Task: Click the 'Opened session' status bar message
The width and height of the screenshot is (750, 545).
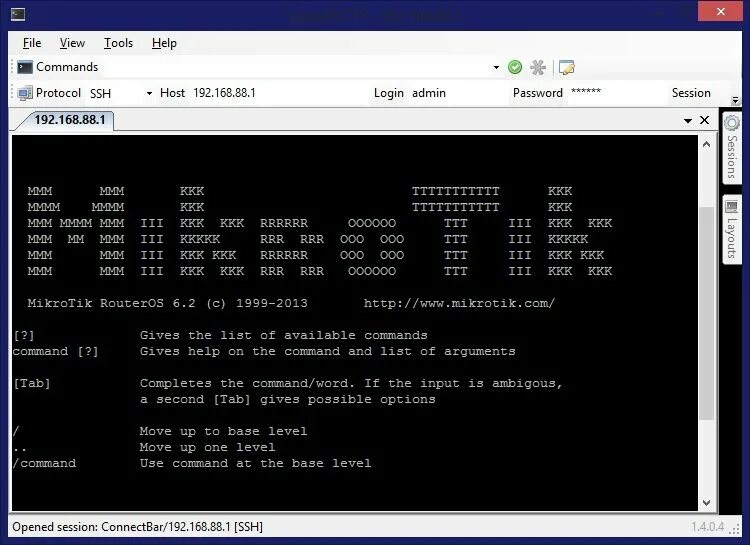Action: pyautogui.click(x=138, y=527)
